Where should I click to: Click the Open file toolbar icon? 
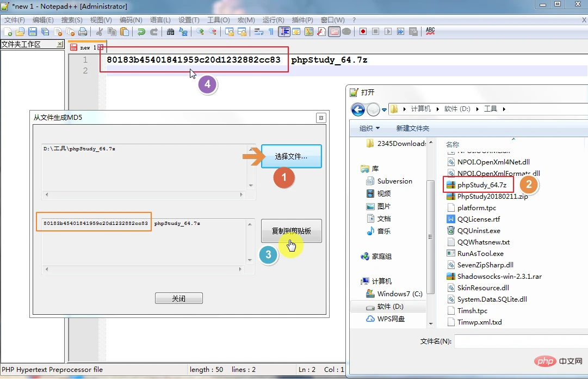[x=20, y=32]
